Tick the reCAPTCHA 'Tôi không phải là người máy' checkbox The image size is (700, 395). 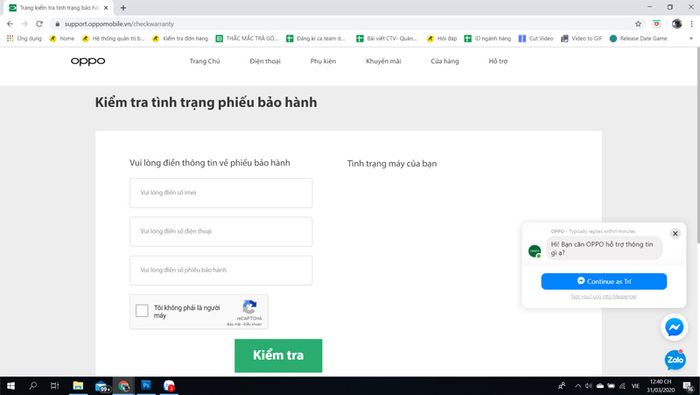[142, 311]
